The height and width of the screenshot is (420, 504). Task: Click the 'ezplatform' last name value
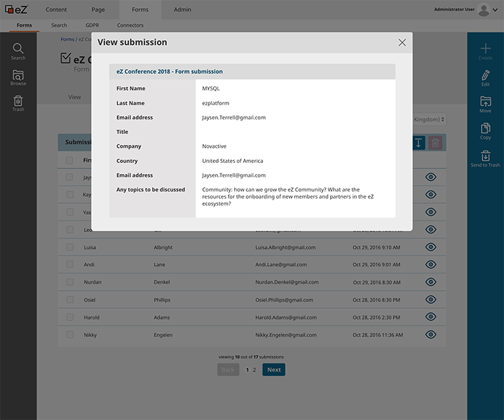coord(215,103)
